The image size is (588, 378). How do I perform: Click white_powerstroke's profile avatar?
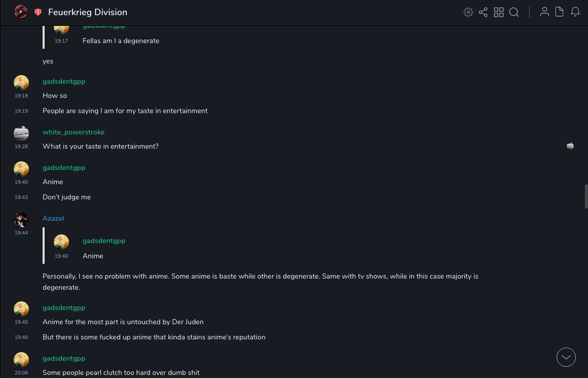coord(21,133)
